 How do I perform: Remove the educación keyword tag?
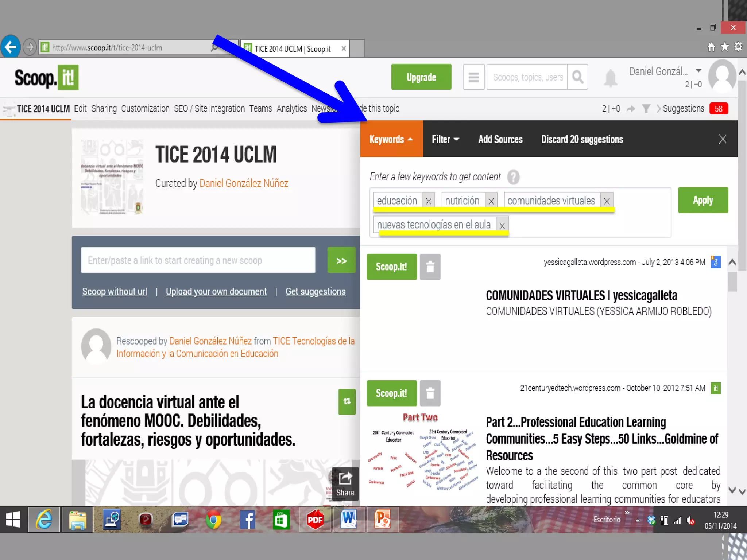point(429,201)
